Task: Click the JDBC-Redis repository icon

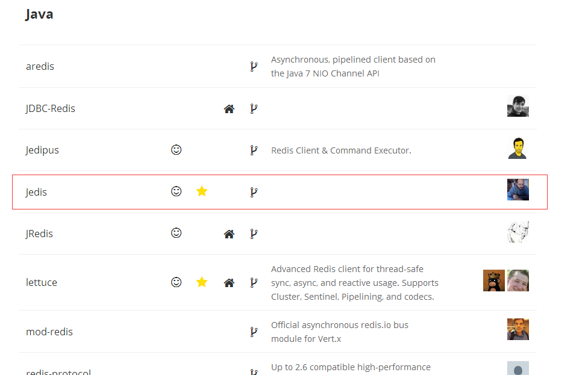Action: pyautogui.click(x=254, y=109)
